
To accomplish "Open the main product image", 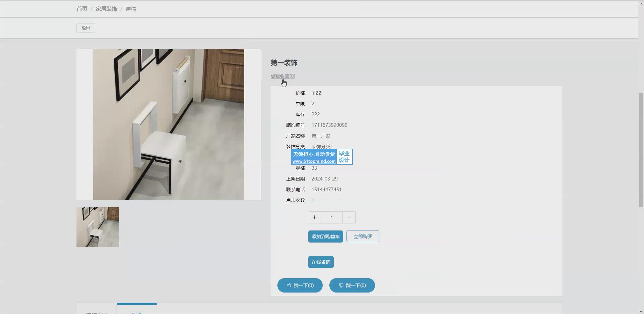I will [169, 124].
